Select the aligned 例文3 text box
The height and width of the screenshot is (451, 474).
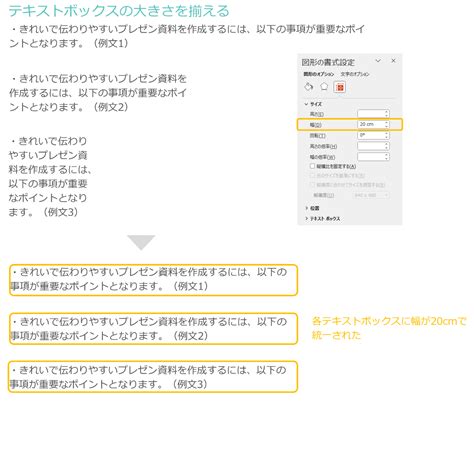[153, 377]
